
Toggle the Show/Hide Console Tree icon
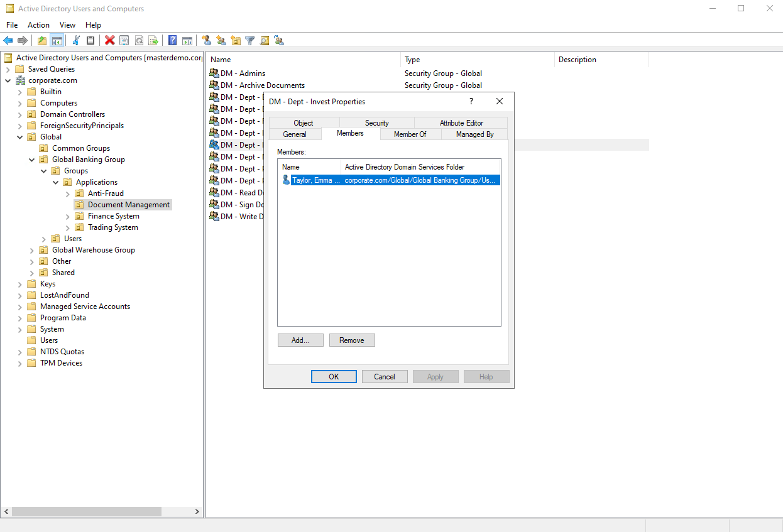coord(57,41)
